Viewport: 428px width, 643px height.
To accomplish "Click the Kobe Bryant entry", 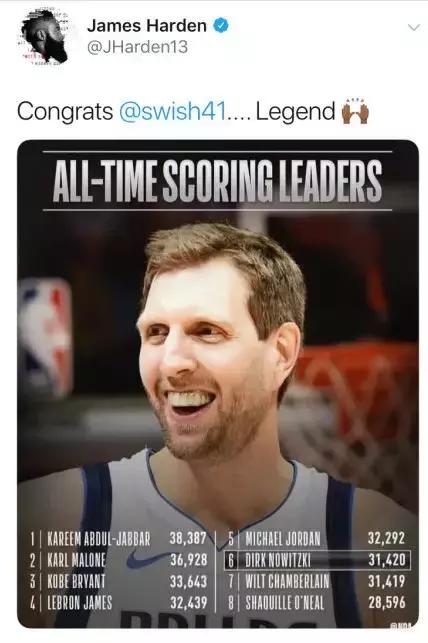I will click(x=119, y=581).
